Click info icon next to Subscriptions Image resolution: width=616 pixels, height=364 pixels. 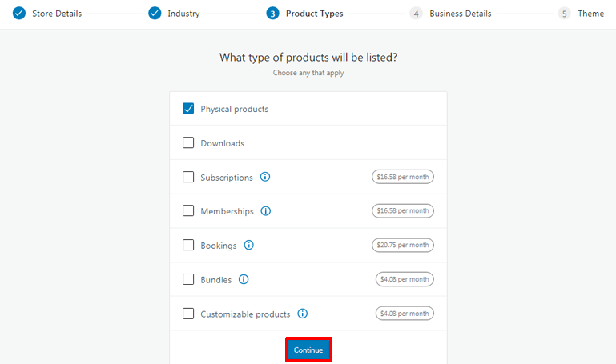tap(265, 177)
